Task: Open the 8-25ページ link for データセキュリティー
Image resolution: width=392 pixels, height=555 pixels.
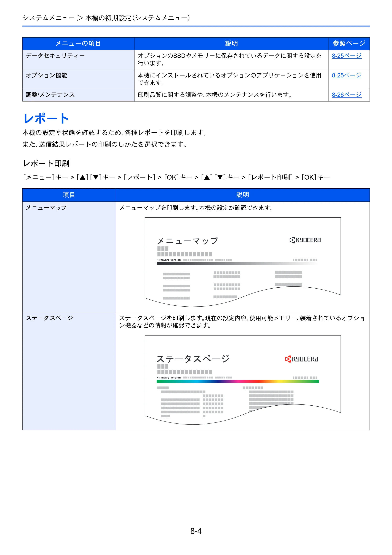Action: 346,56
